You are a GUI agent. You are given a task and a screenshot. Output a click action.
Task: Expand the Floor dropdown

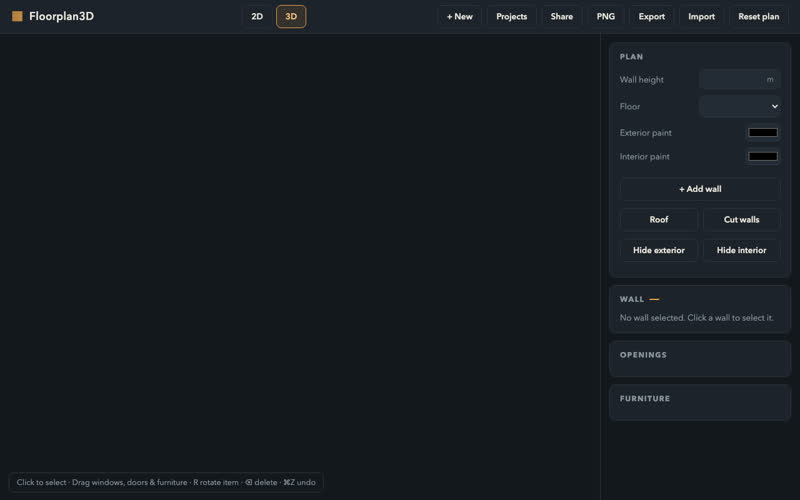pyautogui.click(x=740, y=106)
